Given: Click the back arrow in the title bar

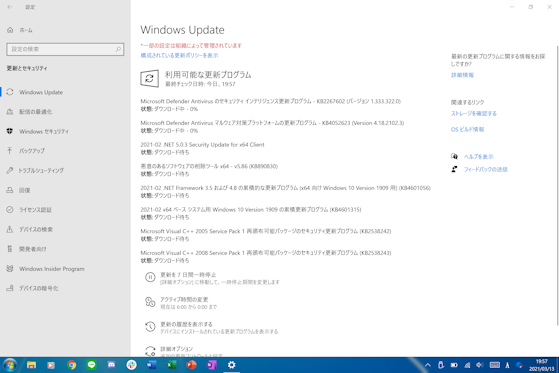Looking at the screenshot, I should [x=10, y=7].
